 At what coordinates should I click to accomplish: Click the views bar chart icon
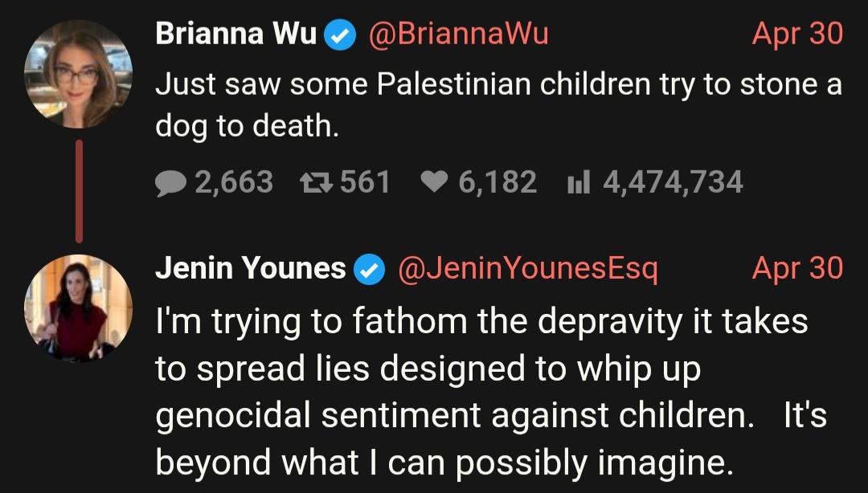(x=579, y=182)
